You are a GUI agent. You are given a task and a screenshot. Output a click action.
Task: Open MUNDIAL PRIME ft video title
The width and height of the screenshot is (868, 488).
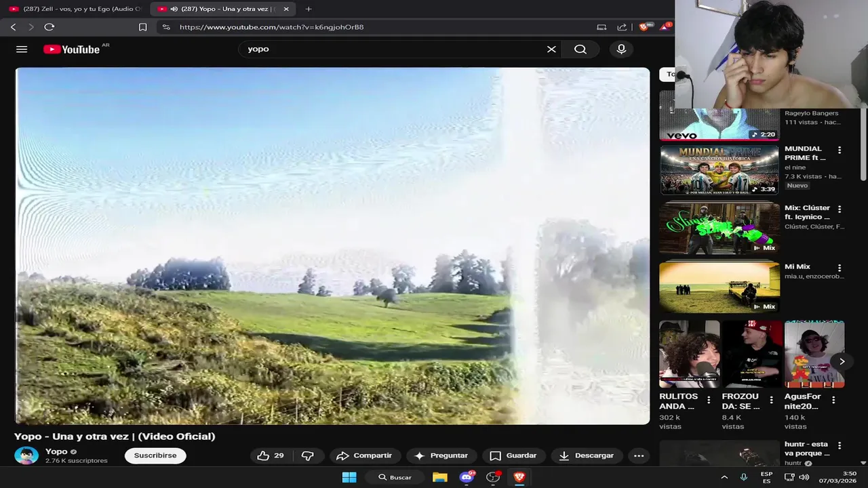coord(805,153)
